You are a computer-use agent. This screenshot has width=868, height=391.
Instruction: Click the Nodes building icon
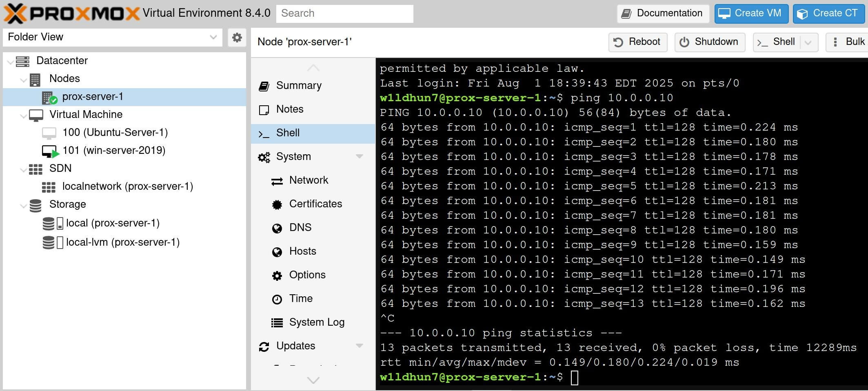(x=35, y=79)
